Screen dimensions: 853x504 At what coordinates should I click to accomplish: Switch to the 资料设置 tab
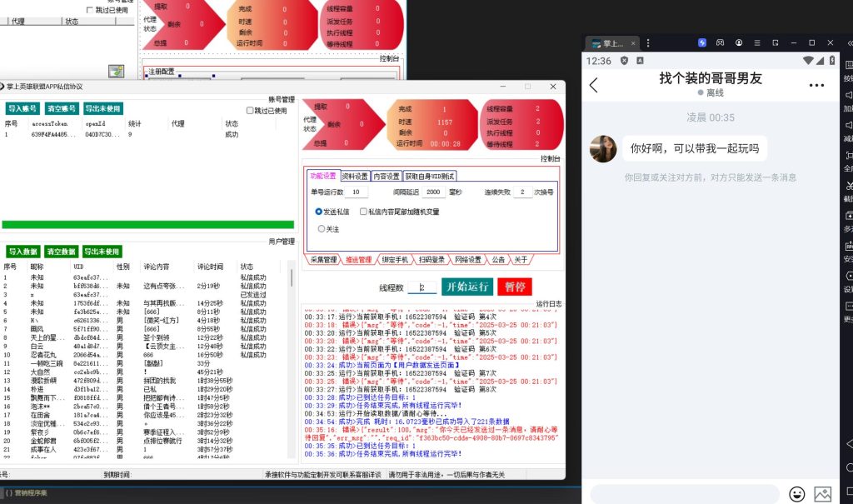pos(355,175)
